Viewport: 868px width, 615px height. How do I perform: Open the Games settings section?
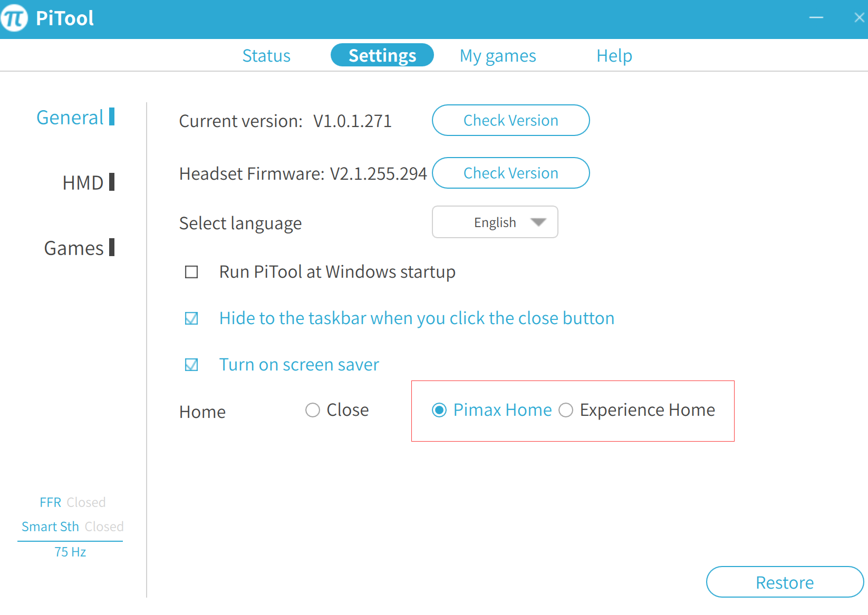(79, 248)
